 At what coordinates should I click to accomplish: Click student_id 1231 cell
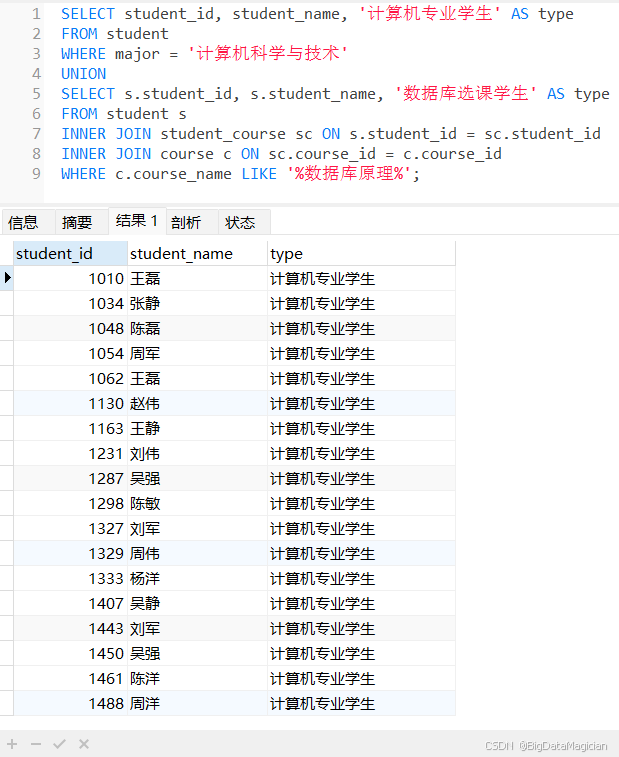[x=70, y=454]
